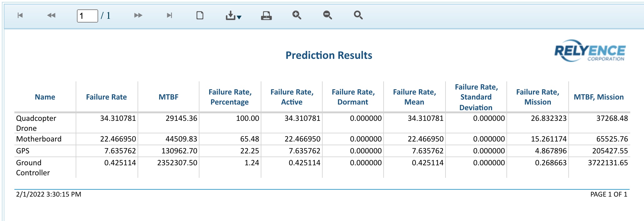Screen dimensions: 644x221
Task: Select the single page view icon
Action: [200, 15]
